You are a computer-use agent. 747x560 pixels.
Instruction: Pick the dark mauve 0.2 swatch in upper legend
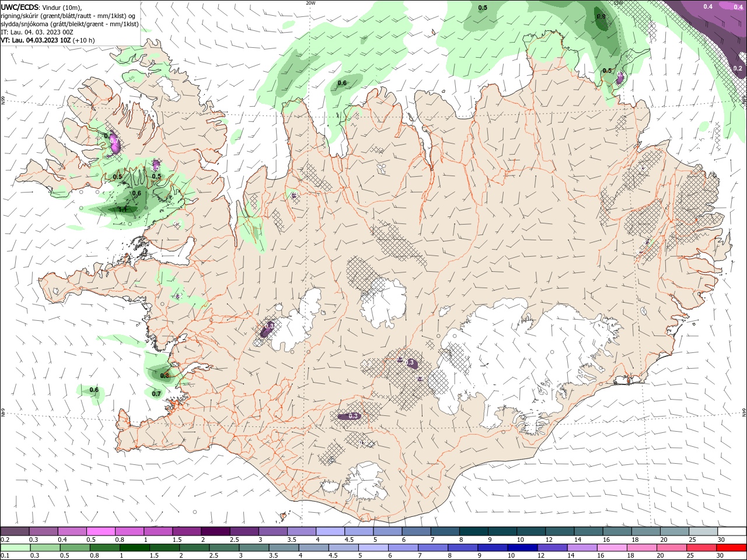point(15,531)
